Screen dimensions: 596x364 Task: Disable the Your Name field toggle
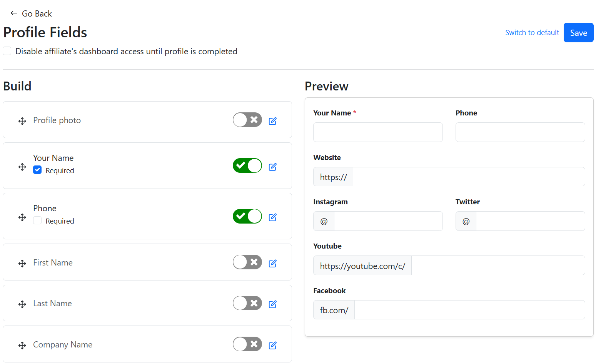pos(247,165)
